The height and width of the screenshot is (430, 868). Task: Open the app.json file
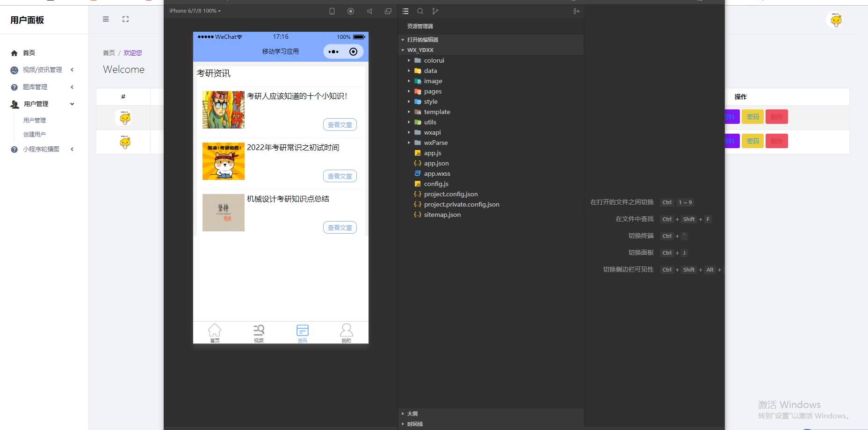(491, 163)
